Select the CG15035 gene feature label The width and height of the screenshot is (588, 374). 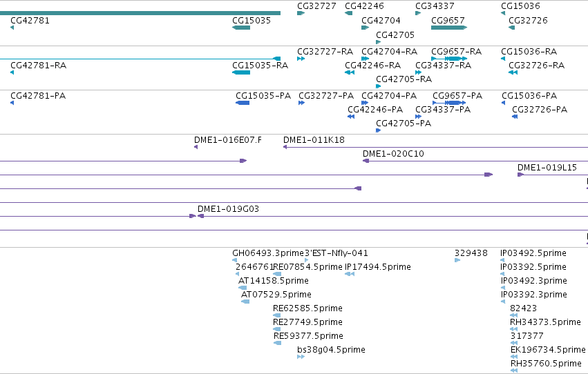coord(252,20)
